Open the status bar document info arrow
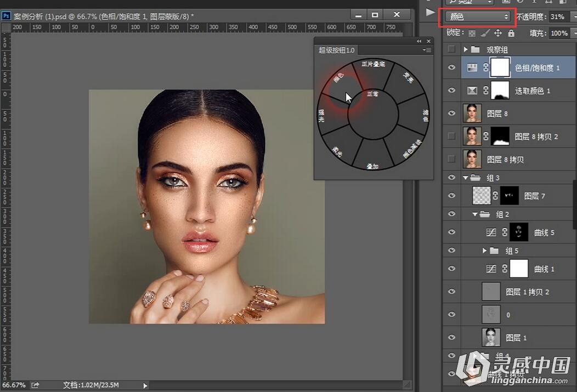Image resolution: width=577 pixels, height=392 pixels. pos(145,385)
